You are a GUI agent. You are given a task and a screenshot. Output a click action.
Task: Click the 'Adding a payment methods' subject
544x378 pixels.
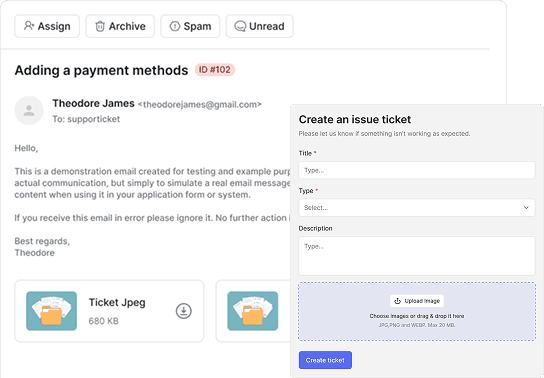(101, 70)
